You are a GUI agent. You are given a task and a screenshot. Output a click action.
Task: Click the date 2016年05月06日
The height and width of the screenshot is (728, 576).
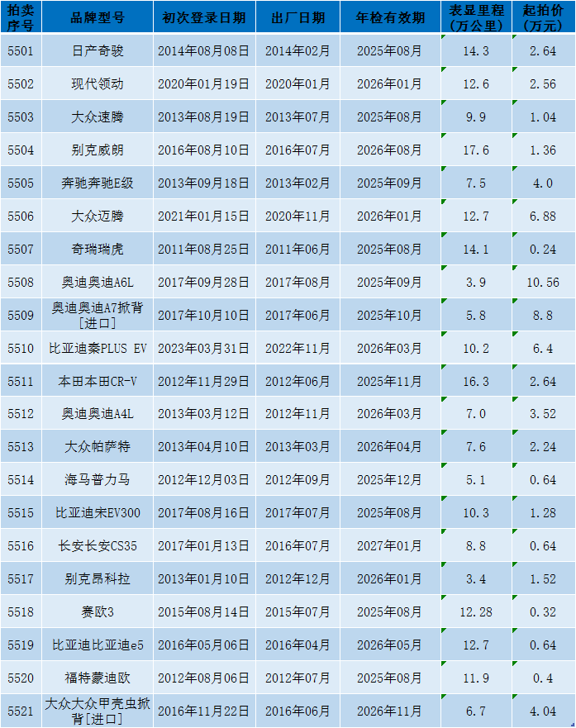point(204,645)
